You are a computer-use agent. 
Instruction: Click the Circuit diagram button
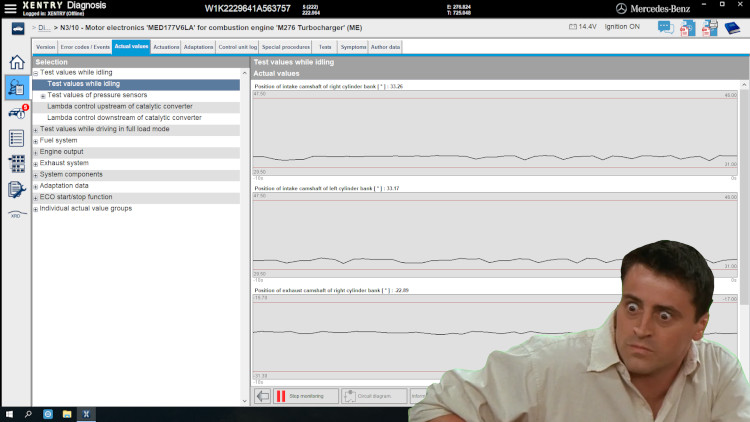374,396
